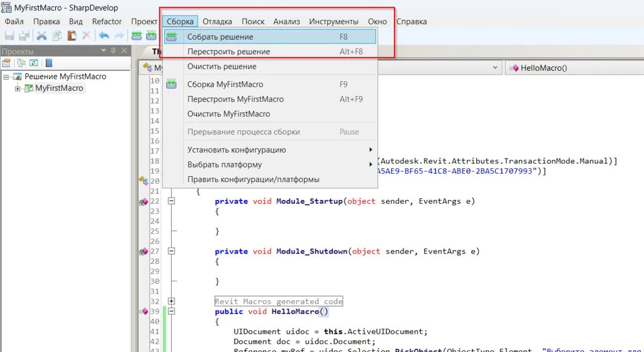
Task: Click the build icon next to Собрать решение
Action: 171,37
